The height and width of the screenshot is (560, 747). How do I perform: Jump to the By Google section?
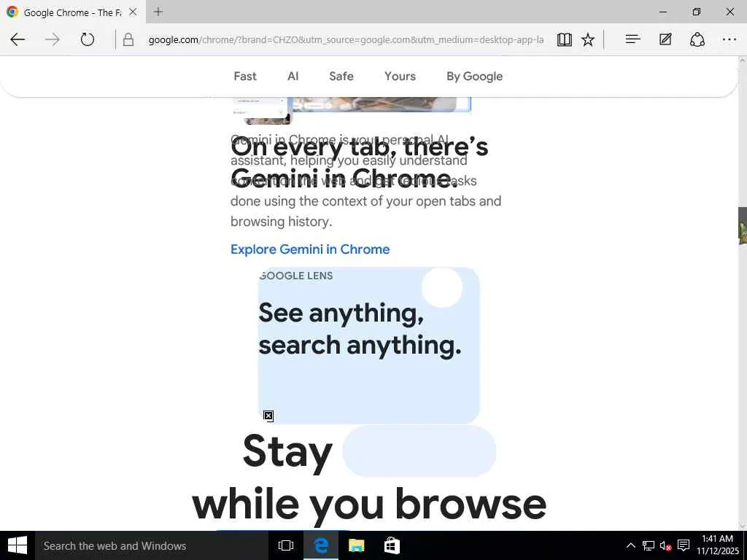(x=474, y=76)
